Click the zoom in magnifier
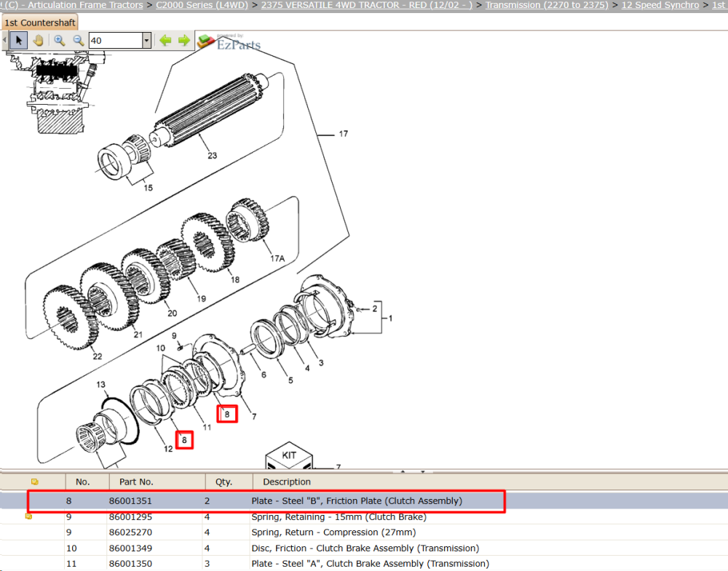The image size is (728, 571). (59, 40)
